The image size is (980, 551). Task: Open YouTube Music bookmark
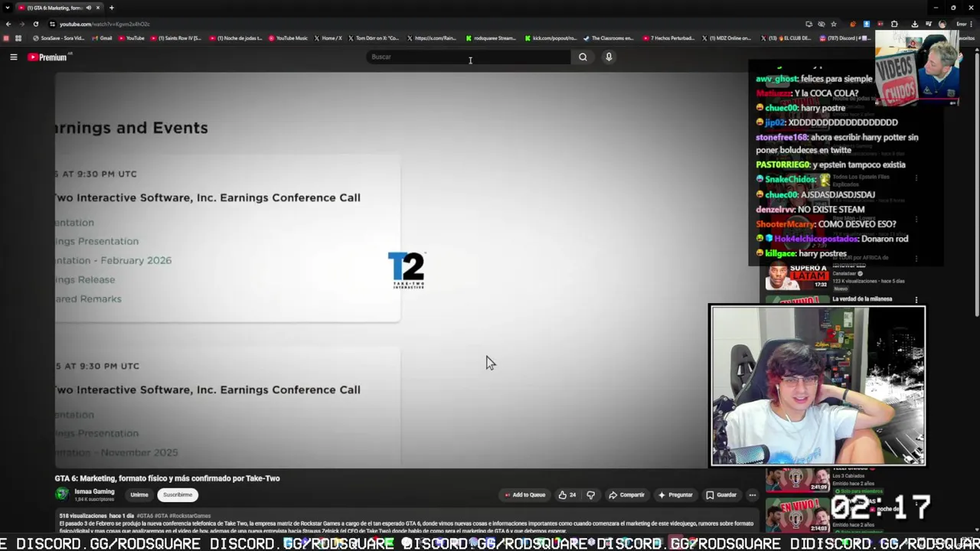(288, 38)
